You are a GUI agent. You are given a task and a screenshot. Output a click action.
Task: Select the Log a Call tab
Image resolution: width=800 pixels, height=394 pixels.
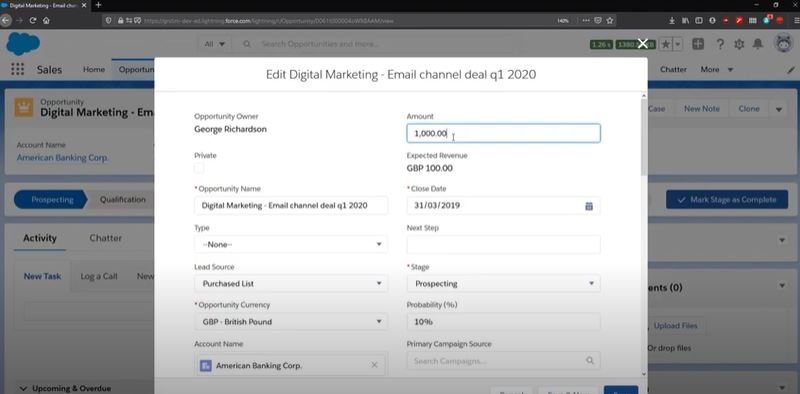pyautogui.click(x=98, y=276)
